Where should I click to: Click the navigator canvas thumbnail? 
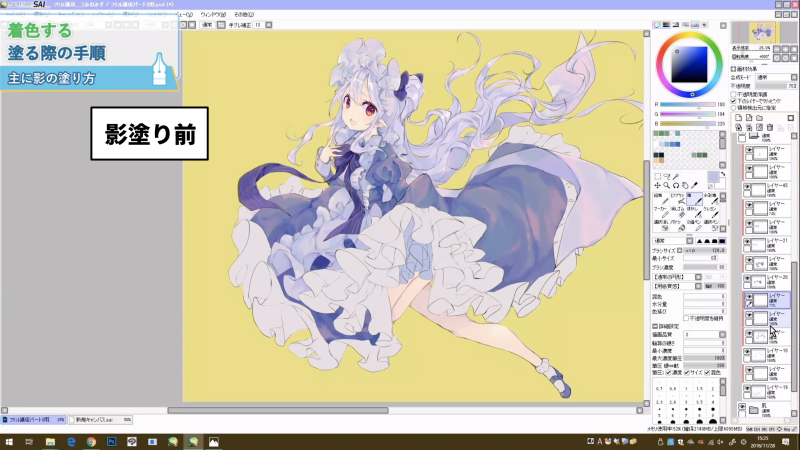(763, 33)
